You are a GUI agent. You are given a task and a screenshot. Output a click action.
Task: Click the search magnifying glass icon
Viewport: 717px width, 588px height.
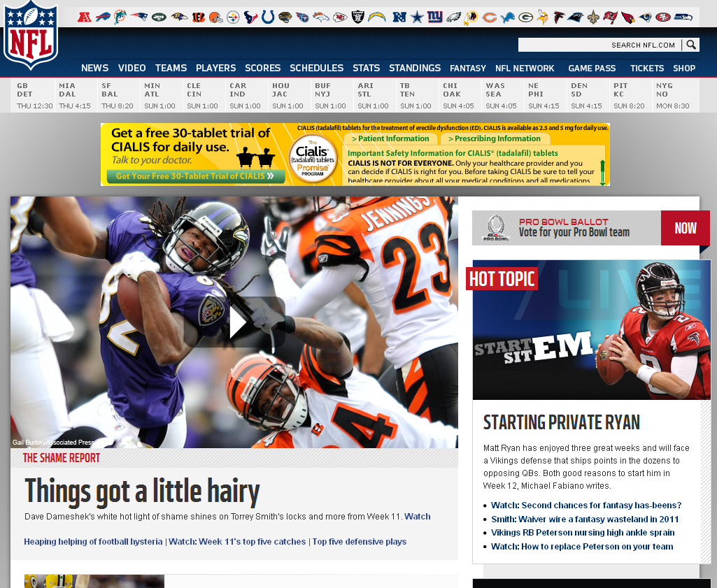pos(691,45)
